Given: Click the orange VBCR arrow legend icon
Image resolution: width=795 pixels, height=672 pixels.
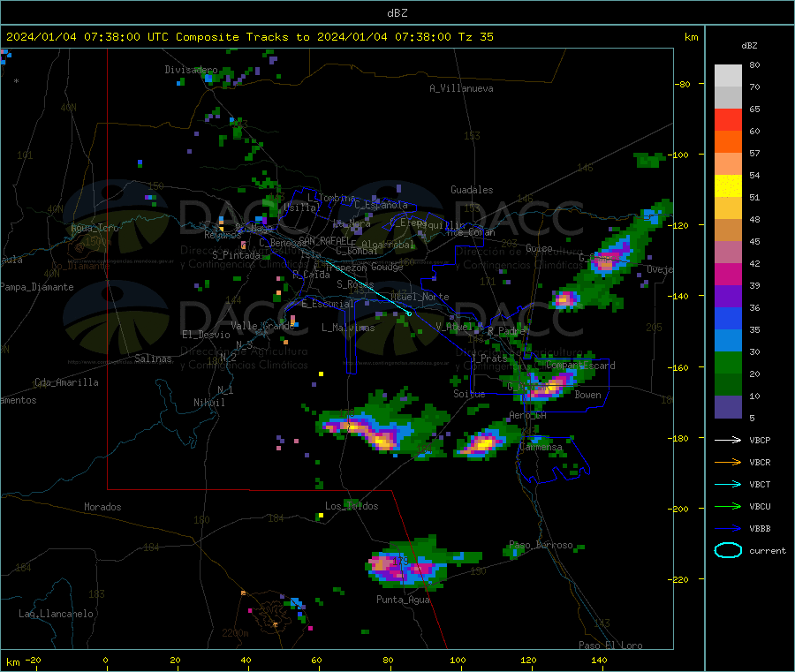Looking at the screenshot, I should point(728,462).
